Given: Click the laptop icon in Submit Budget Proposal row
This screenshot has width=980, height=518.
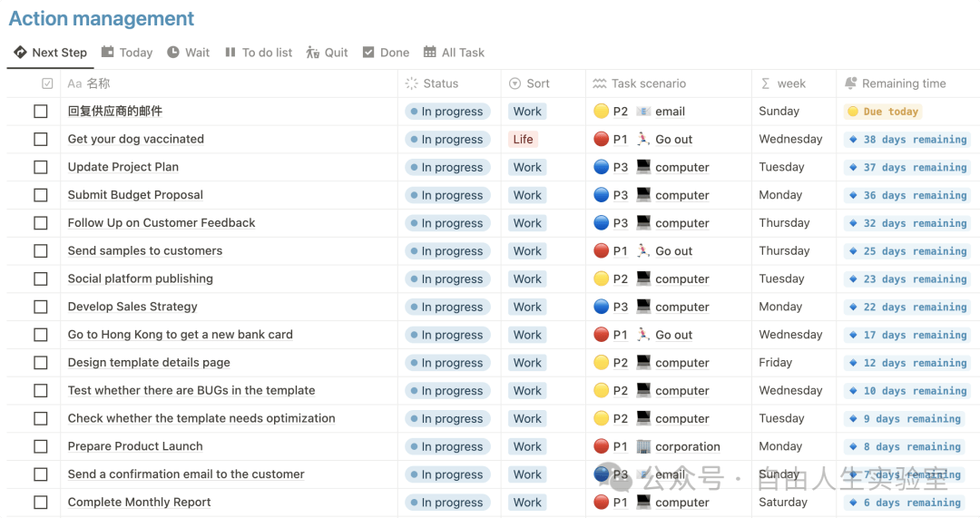Looking at the screenshot, I should [643, 195].
